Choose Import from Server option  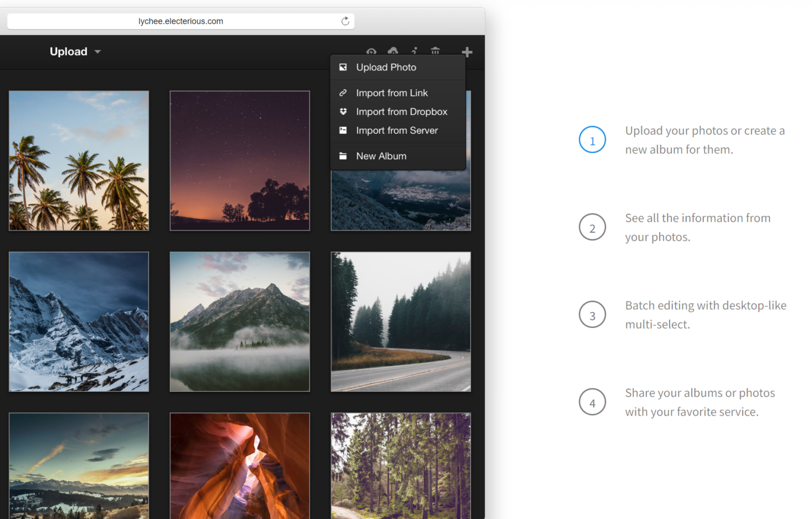point(398,130)
